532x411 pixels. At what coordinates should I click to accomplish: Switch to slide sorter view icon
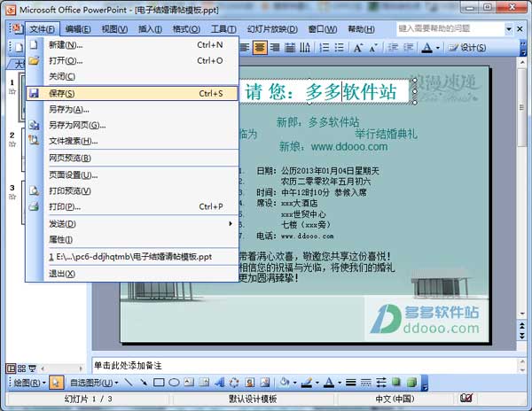[x=21, y=368]
